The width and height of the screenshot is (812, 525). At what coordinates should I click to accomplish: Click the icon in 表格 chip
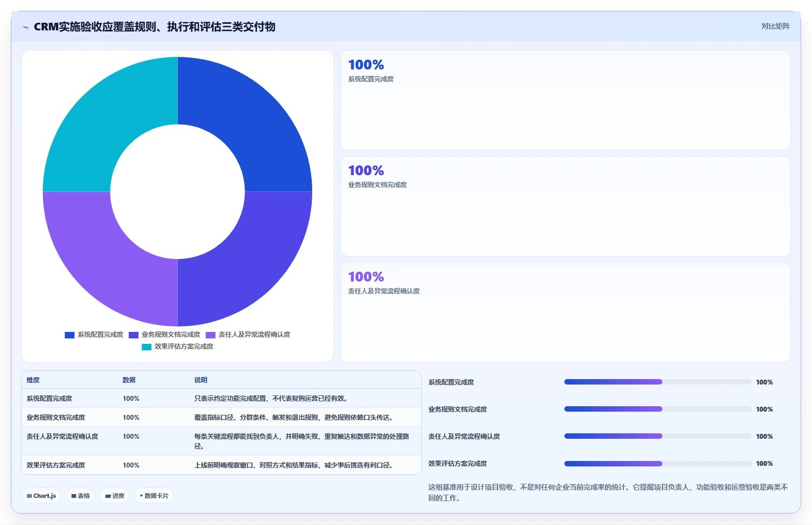(74, 496)
